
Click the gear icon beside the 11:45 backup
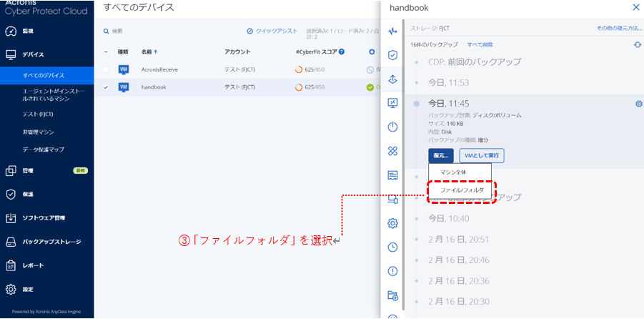point(638,104)
